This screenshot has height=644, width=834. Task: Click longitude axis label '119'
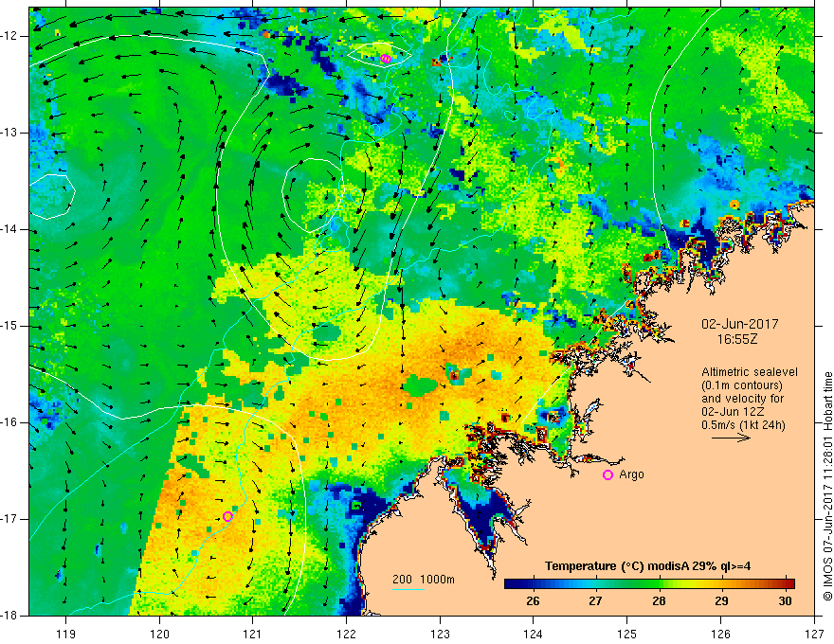point(65,634)
